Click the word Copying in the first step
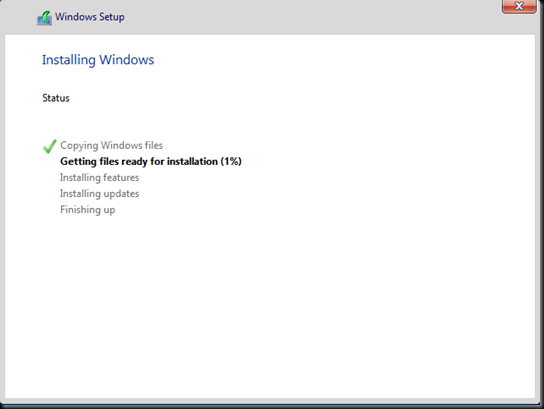Image resolution: width=544 pixels, height=409 pixels. click(x=79, y=145)
